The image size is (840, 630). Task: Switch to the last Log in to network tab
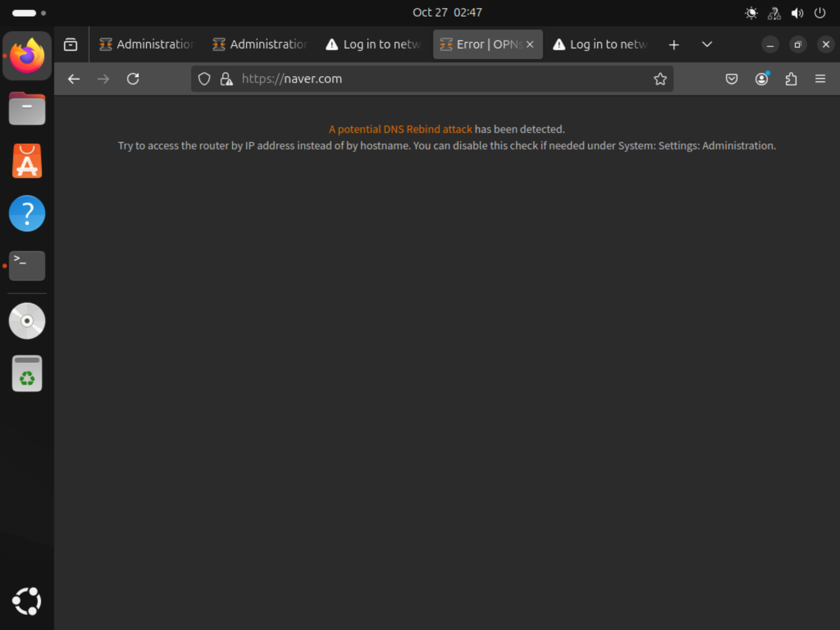(x=600, y=44)
